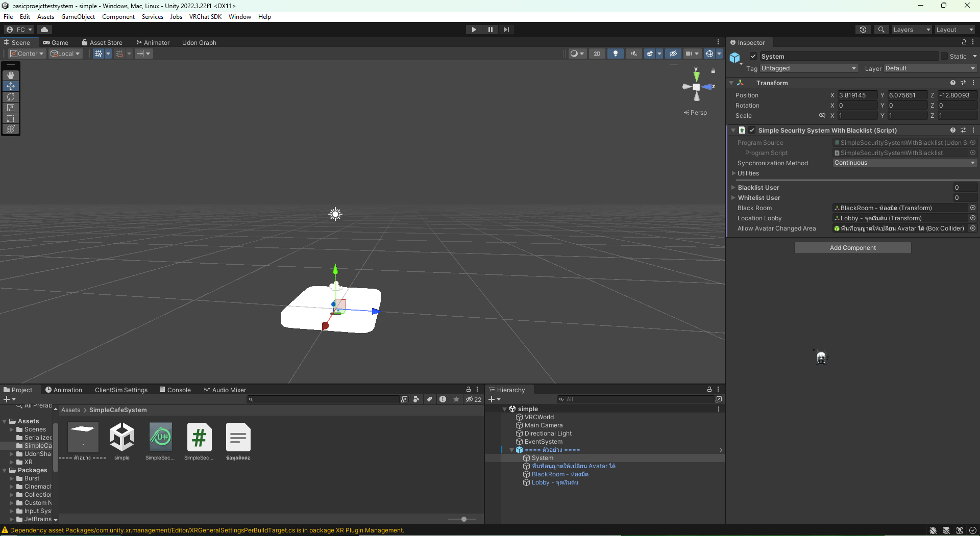Click the Step frame button
This screenshot has width=980, height=536.
[x=506, y=30]
